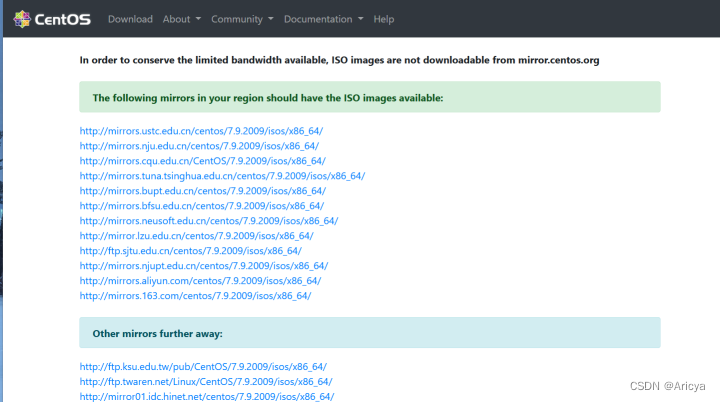Open the mirrors.163.com mirror link
720x402 pixels.
pyautogui.click(x=195, y=296)
